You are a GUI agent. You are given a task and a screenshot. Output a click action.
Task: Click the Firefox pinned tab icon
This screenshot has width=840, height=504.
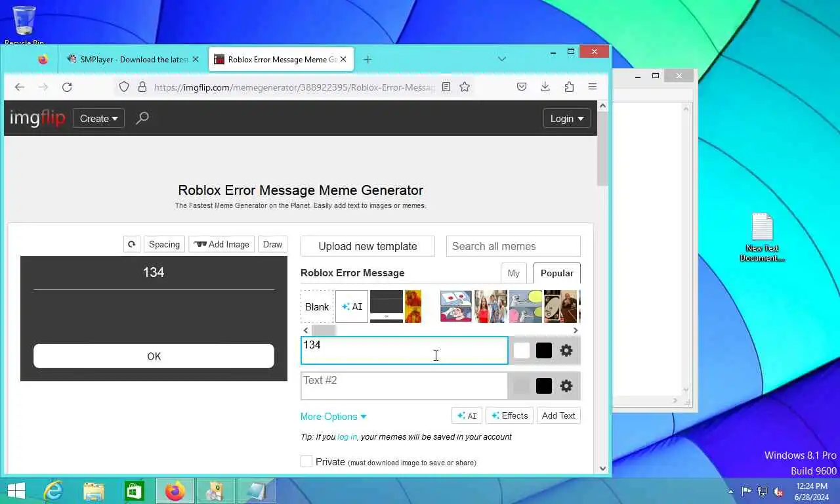click(x=43, y=59)
